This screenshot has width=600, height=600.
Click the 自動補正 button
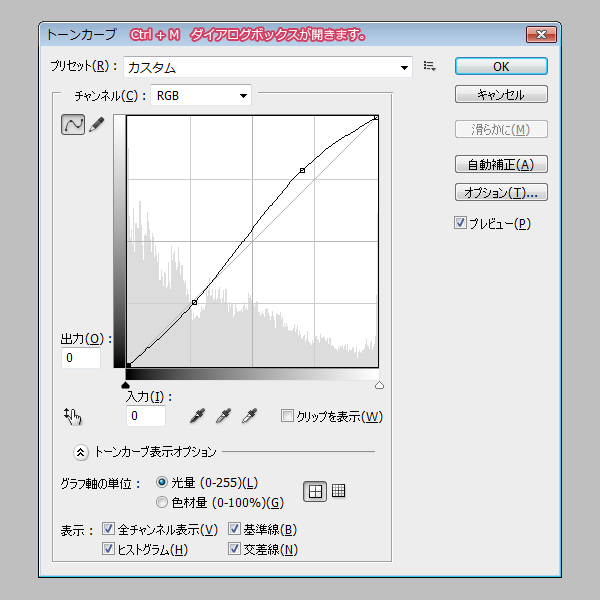[x=501, y=165]
